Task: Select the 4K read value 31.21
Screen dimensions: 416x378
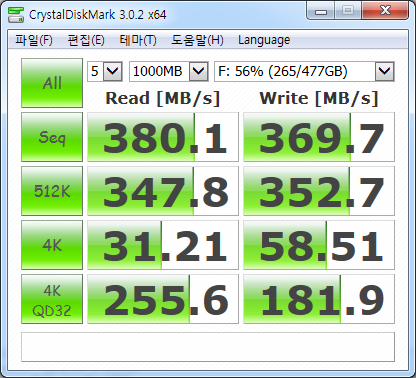Action: tap(163, 245)
